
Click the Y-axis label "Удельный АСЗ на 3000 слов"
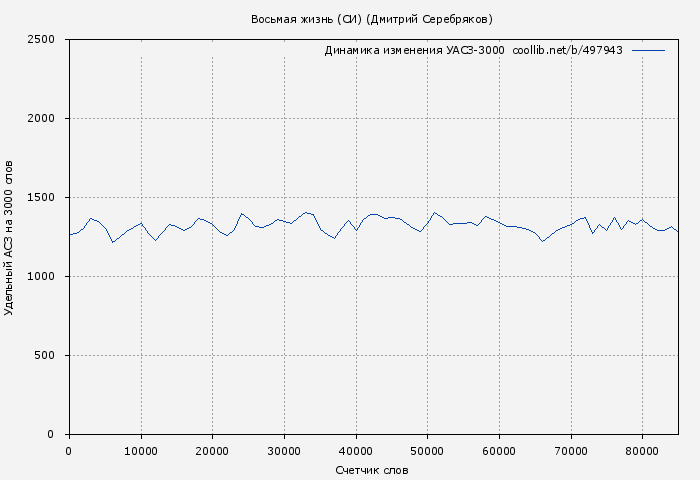[x=10, y=236]
